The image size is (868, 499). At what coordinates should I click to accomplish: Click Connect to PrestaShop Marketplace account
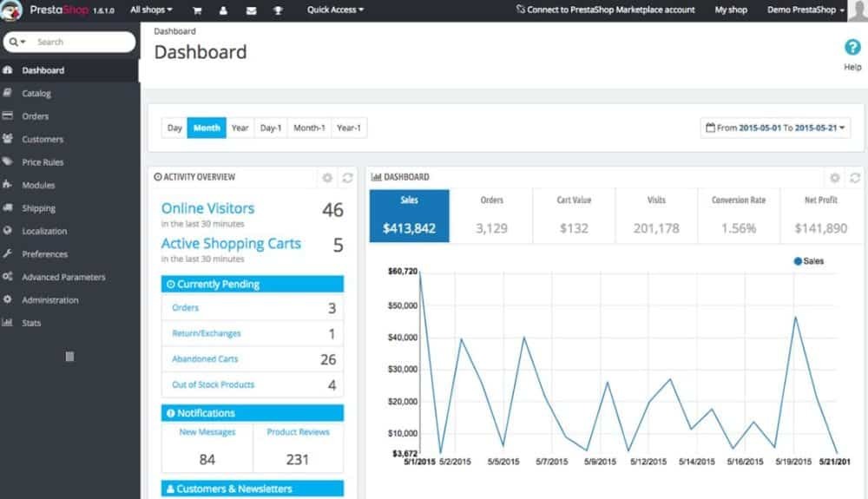point(605,10)
